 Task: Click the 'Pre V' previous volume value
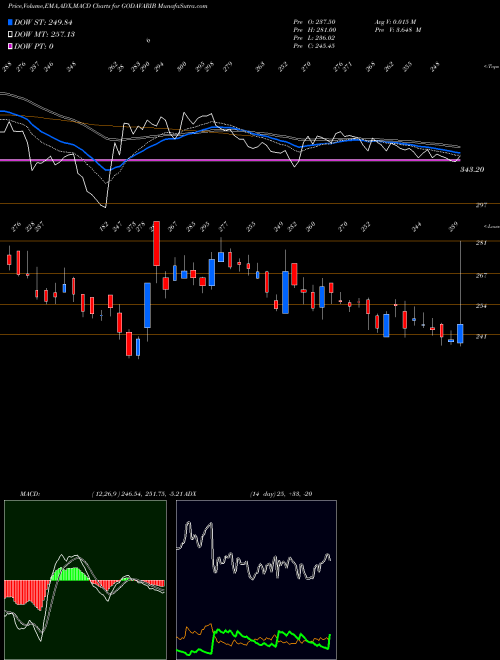pyautogui.click(x=397, y=30)
